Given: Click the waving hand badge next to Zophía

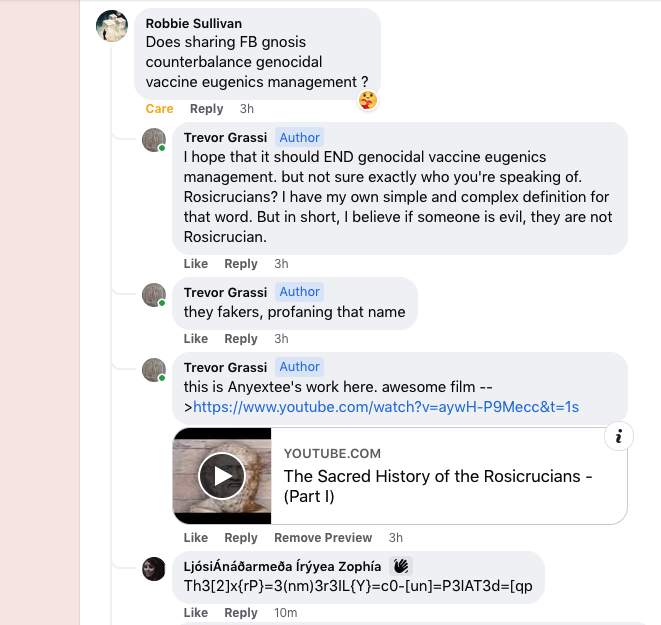Looking at the screenshot, I should tap(401, 565).
